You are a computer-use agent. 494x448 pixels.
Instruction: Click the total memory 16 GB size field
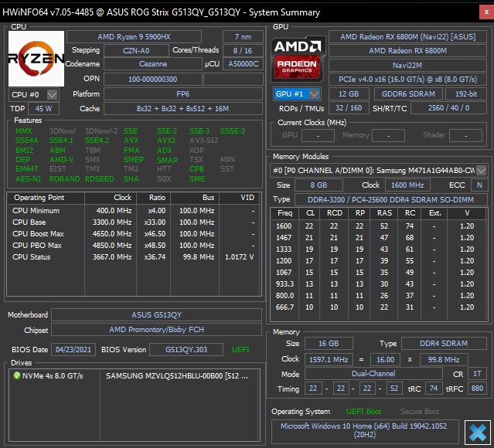pyautogui.click(x=329, y=344)
